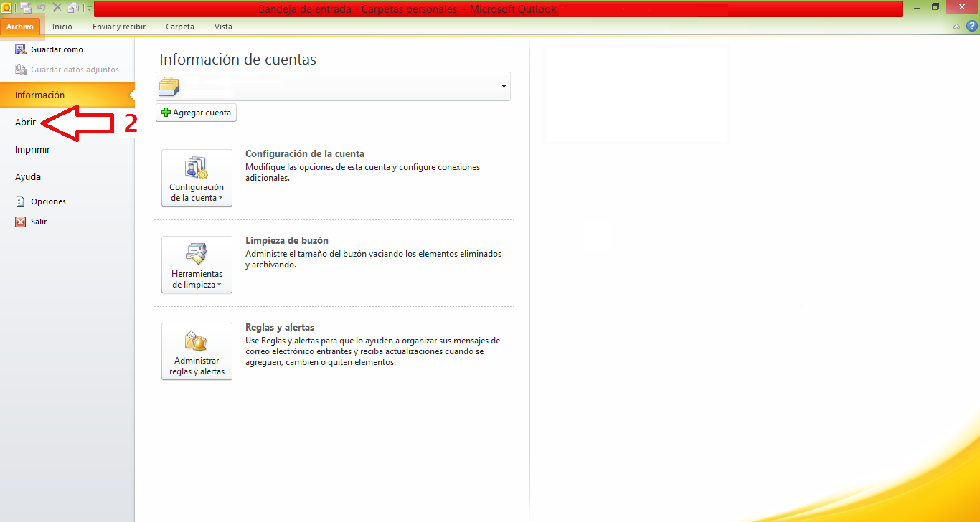Screen dimensions: 980x522
Task: Click the Limpieza de buzón heading text
Action: 287,240
